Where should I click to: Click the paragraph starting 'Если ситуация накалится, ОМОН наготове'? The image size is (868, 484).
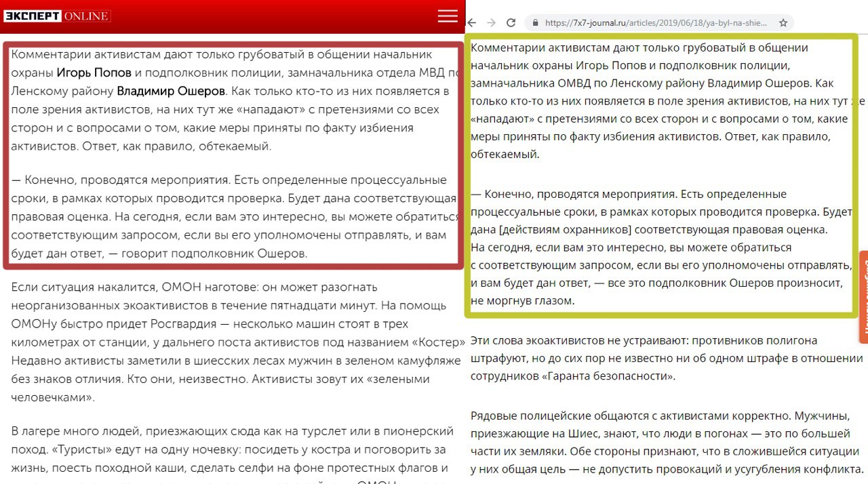pyautogui.click(x=239, y=342)
